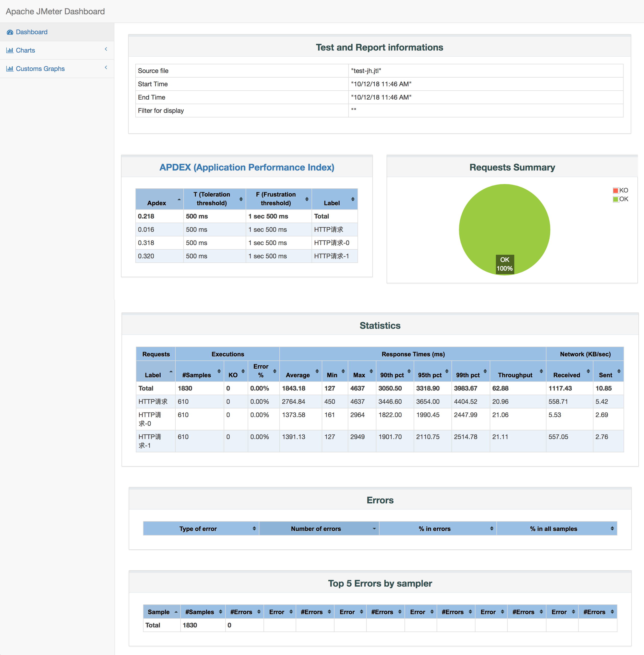This screenshot has width=644, height=655.
Task: Click sort arrows on 95th pct header
Action: [x=447, y=371]
